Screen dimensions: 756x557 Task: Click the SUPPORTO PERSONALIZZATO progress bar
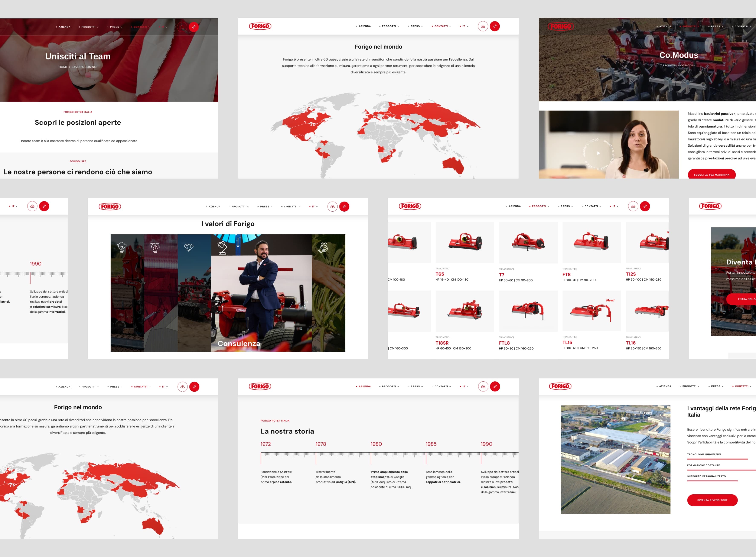[721, 481]
